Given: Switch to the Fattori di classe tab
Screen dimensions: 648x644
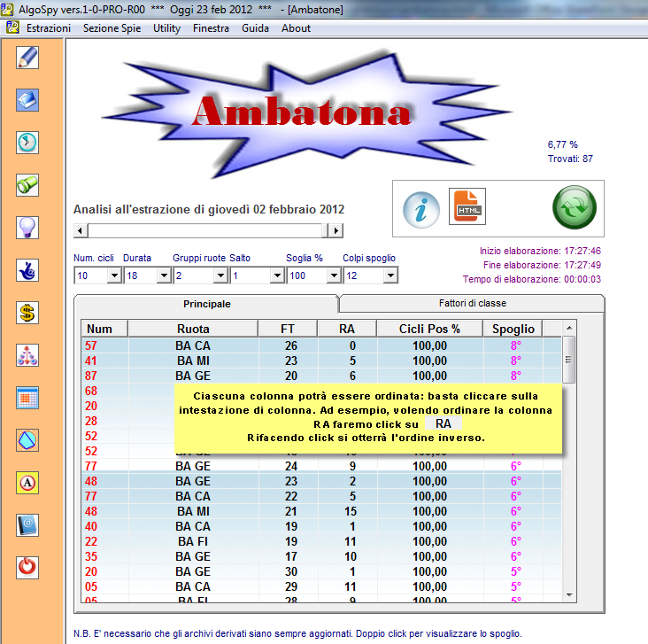Looking at the screenshot, I should tap(472, 303).
